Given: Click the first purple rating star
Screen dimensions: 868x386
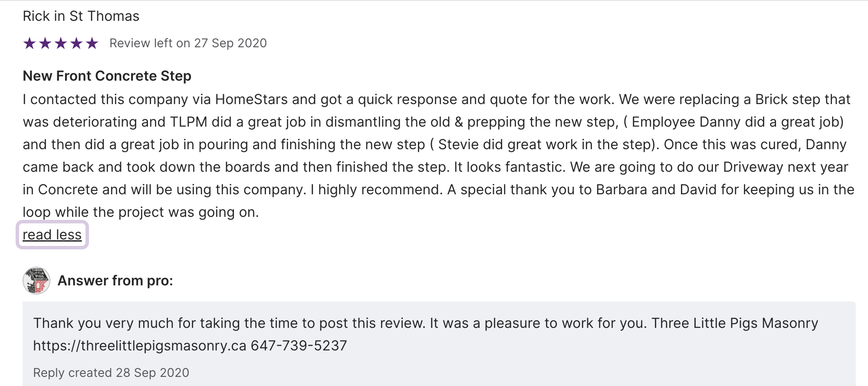Looking at the screenshot, I should [x=30, y=43].
